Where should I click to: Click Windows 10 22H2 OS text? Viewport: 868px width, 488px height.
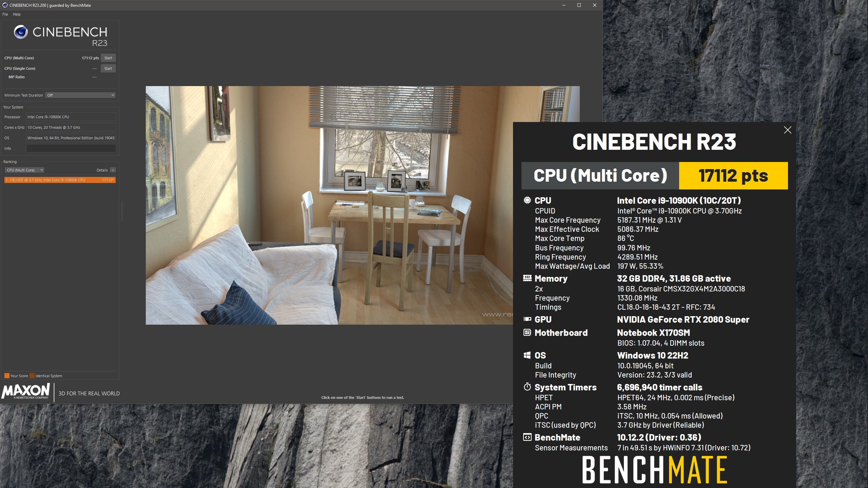pyautogui.click(x=653, y=355)
